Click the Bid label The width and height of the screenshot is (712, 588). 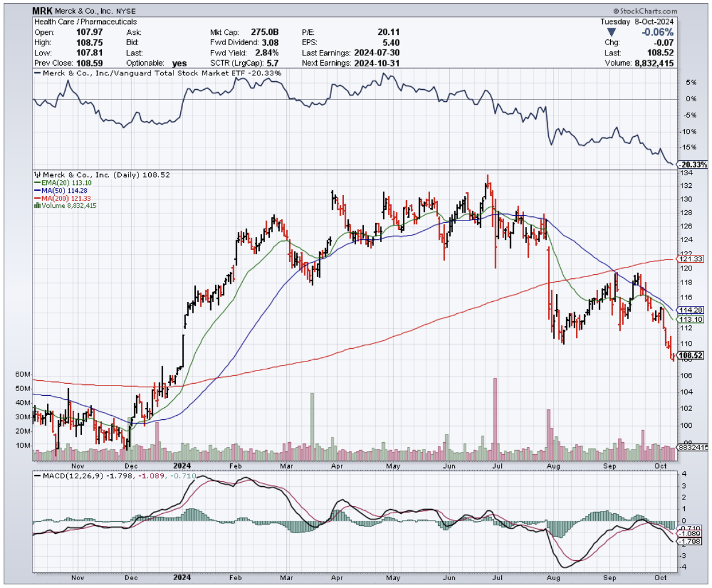point(132,43)
